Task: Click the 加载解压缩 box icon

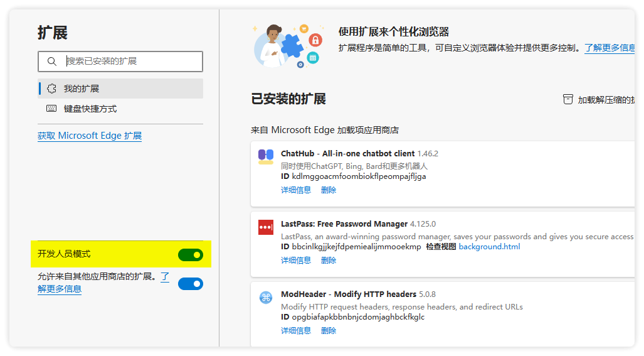Action: (567, 99)
